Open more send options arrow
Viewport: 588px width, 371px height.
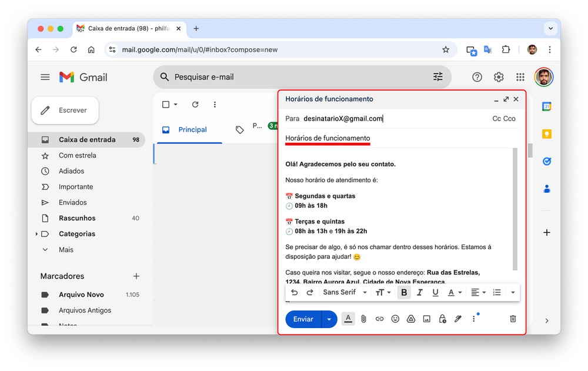click(x=329, y=319)
